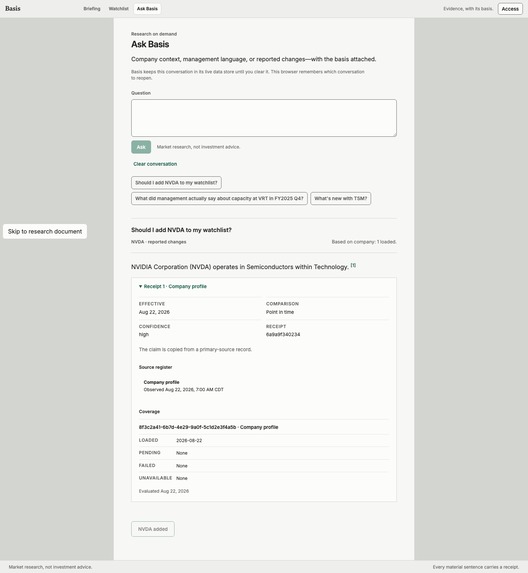
Task: Click footer 'Every material sentence carries a receipt.'
Action: pos(476,567)
